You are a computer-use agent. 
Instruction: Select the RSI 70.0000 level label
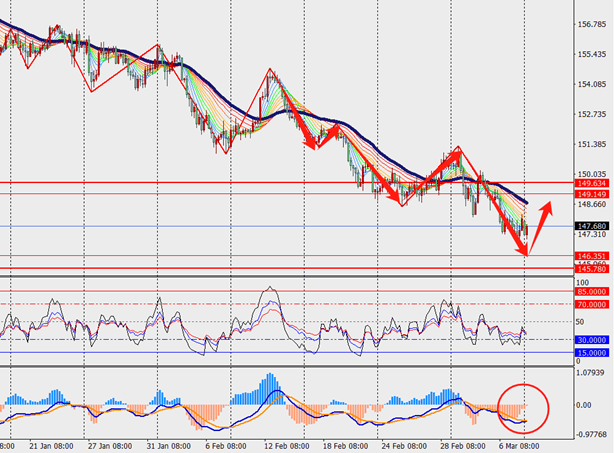coord(592,304)
